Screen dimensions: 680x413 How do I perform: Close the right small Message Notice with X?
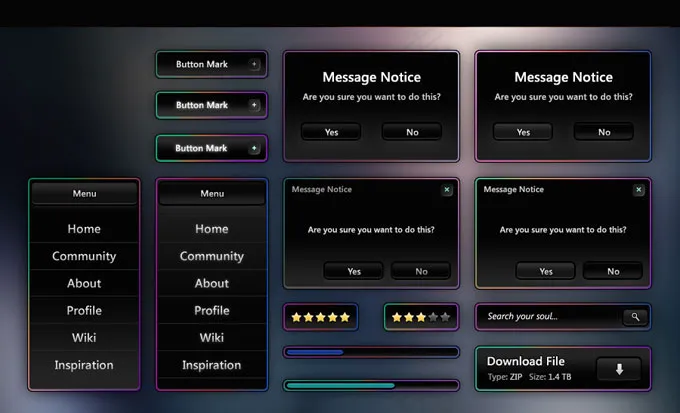639,189
